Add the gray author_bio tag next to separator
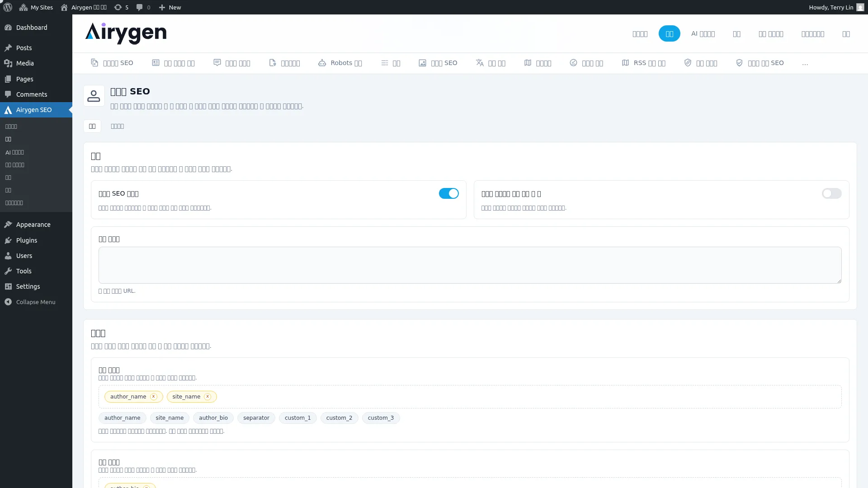Image resolution: width=868 pixels, height=488 pixels. click(x=213, y=418)
